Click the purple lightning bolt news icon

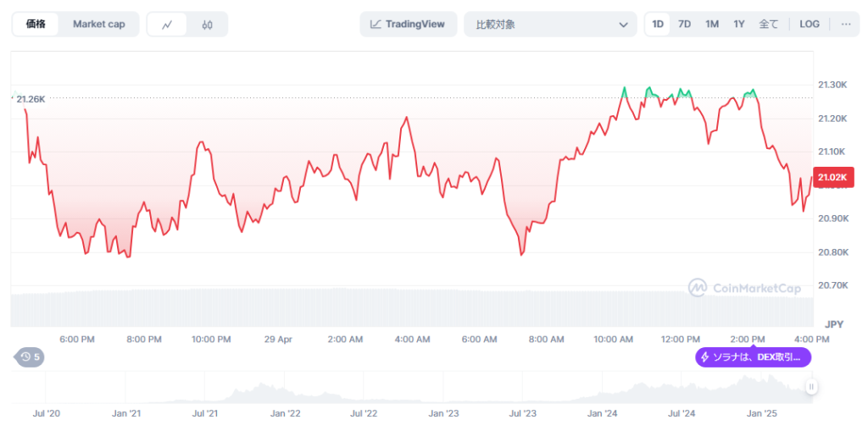pos(704,357)
